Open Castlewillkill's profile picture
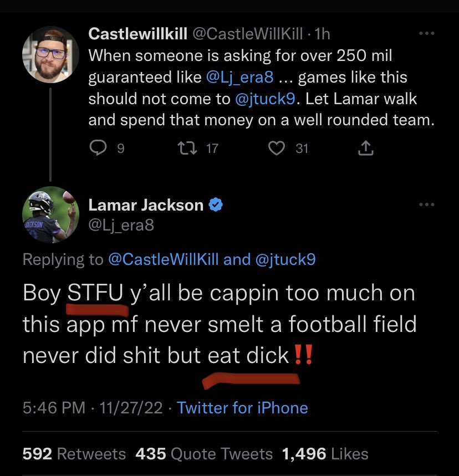This screenshot has width=459, height=476. [x=51, y=55]
